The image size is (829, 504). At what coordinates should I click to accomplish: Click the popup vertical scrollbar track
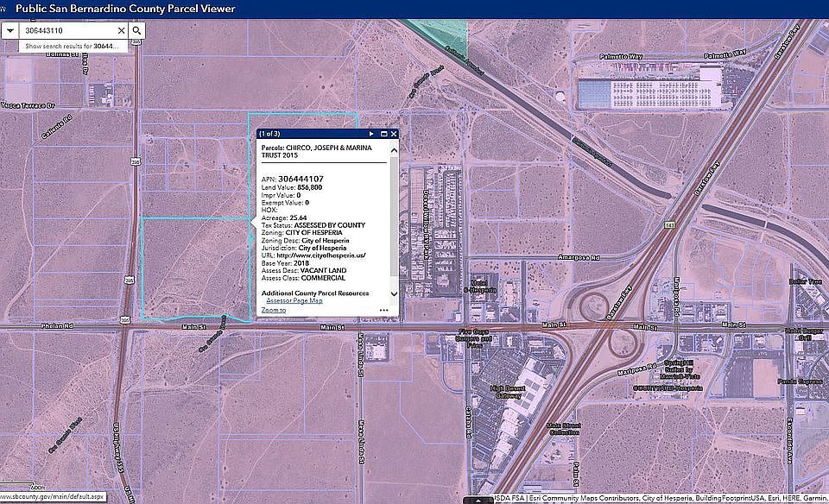click(394, 222)
